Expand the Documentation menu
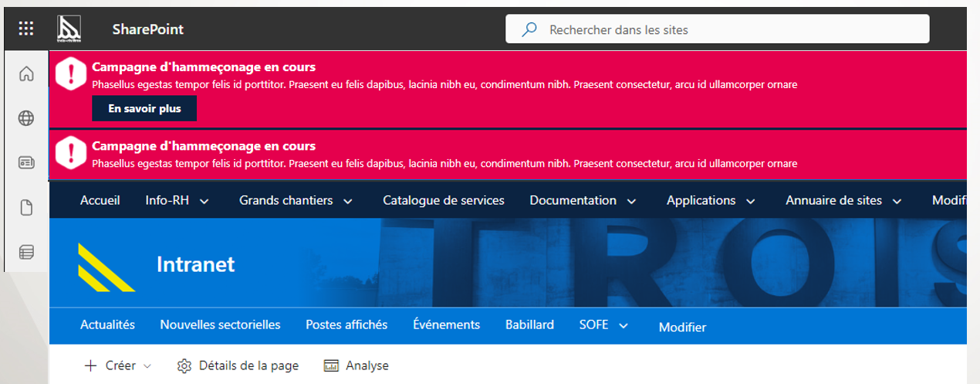Viewport: 980px width, 384px height. 583,200
